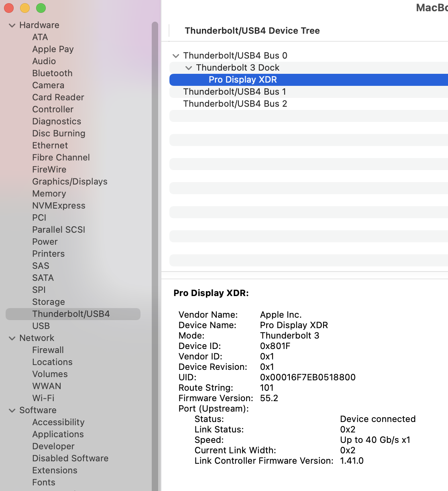Open Wi-Fi information
Screen dimensions: 448x491
coord(43,398)
